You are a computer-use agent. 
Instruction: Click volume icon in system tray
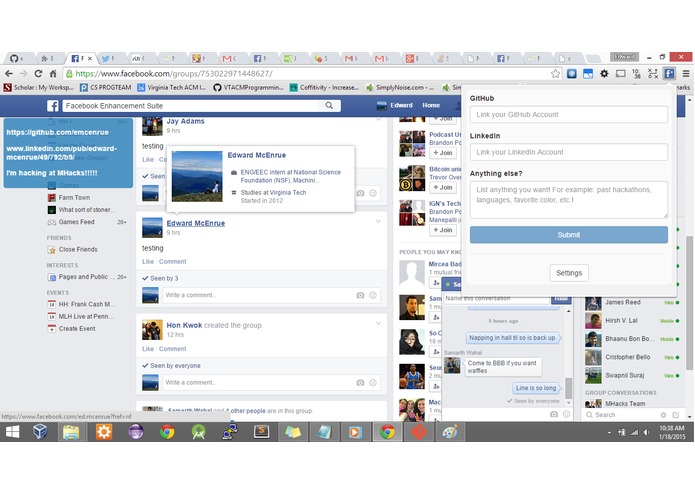(647, 432)
